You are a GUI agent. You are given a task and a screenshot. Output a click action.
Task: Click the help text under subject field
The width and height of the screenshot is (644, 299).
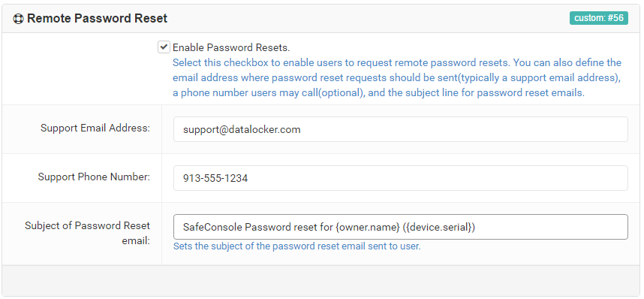[297, 246]
